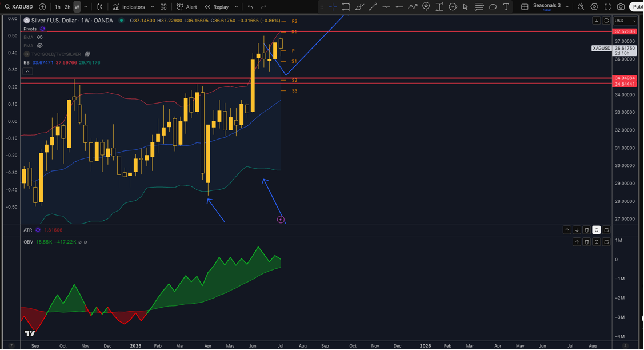Move main pane down with arrow button
644x350 pixels.
(x=597, y=21)
